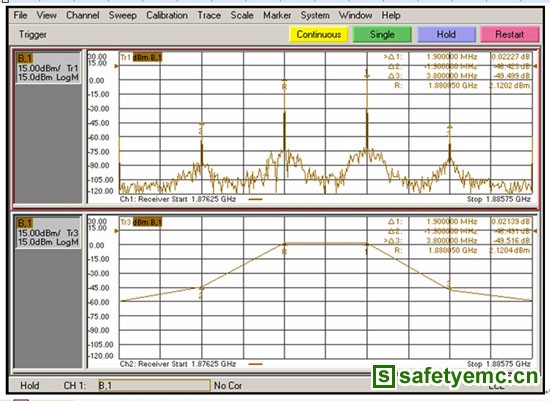Click the Ch2 Stop 1.88575 GHz label
This screenshot has height=401, width=550.
(498, 364)
